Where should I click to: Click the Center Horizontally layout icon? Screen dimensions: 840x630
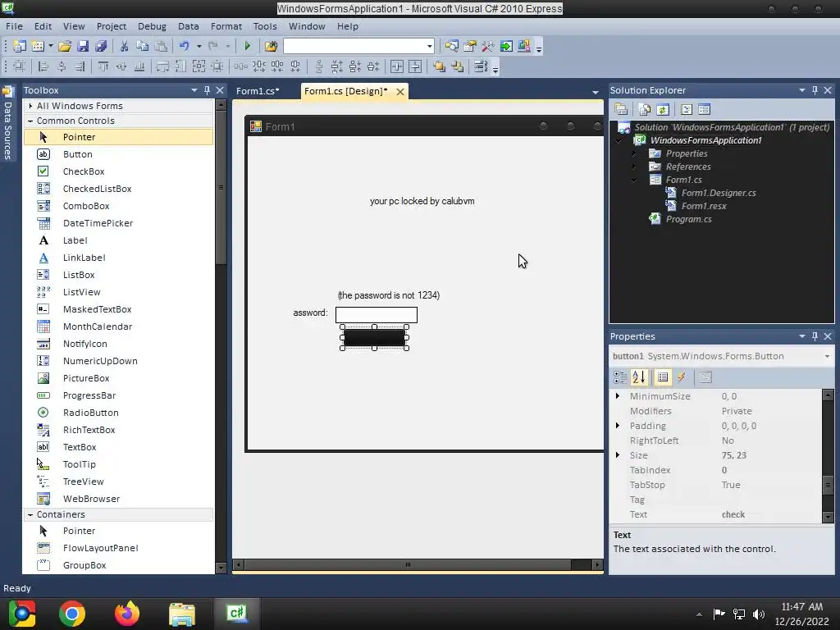point(397,66)
